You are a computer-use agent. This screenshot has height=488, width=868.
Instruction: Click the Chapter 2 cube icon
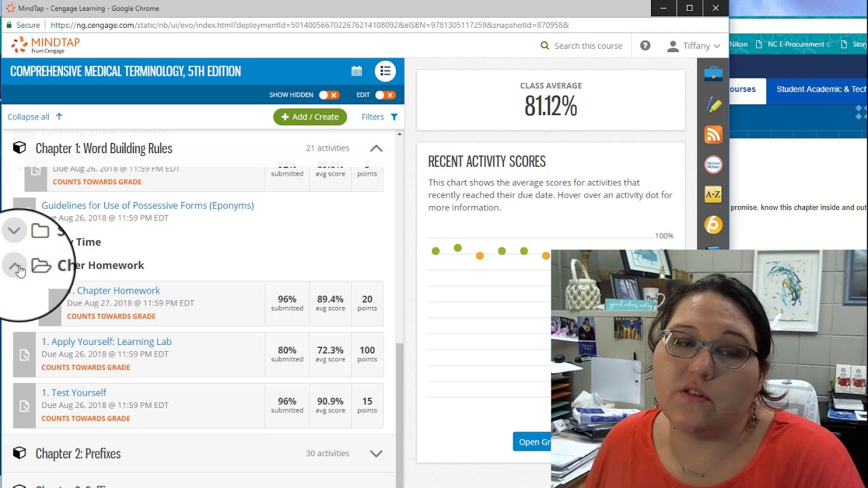pyautogui.click(x=20, y=453)
